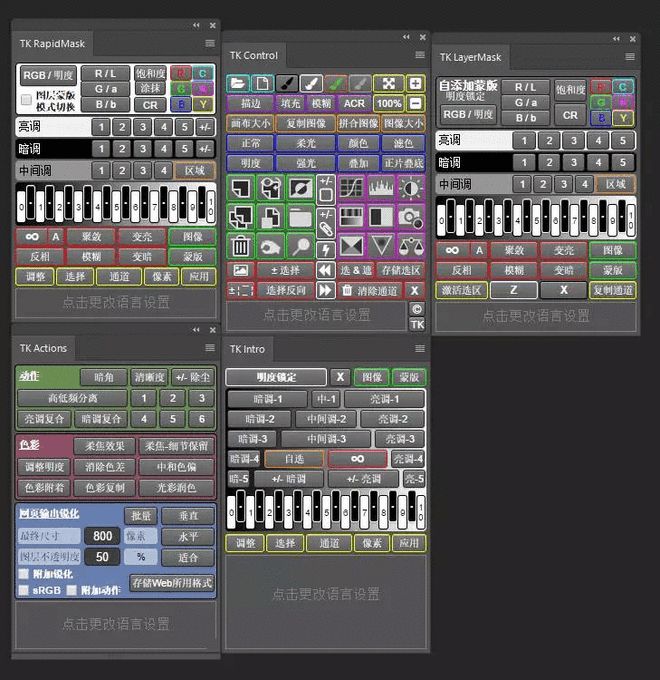The height and width of the screenshot is (680, 660).
Task: Click the zoom-out minus icon in TK Control
Action: coord(415,103)
